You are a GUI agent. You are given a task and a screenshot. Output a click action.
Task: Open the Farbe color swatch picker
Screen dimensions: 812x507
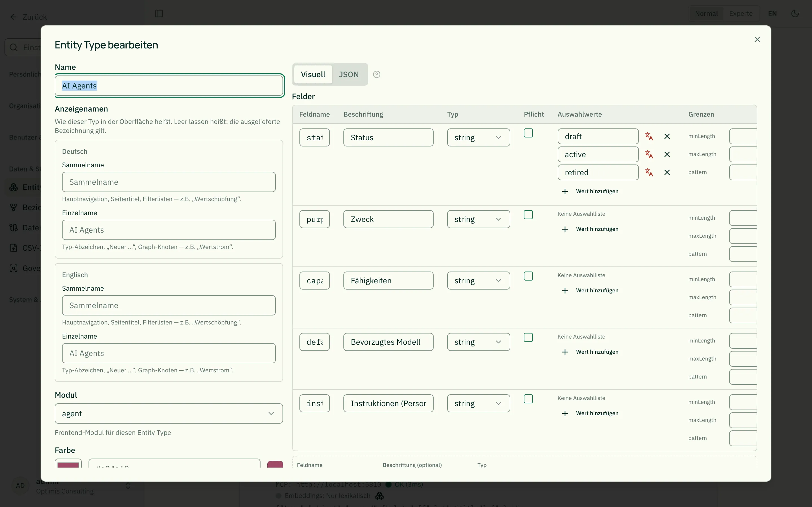click(x=68, y=463)
